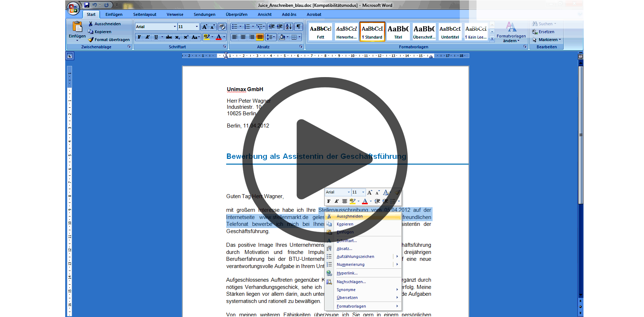Switch to the Seitenlayout ribbon tab
Screen dimensions: 644x317
click(144, 14)
